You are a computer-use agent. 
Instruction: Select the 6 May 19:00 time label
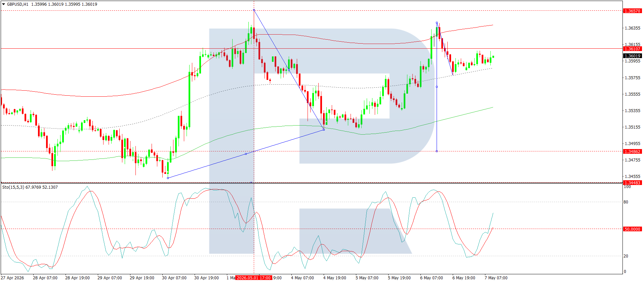(x=464, y=278)
